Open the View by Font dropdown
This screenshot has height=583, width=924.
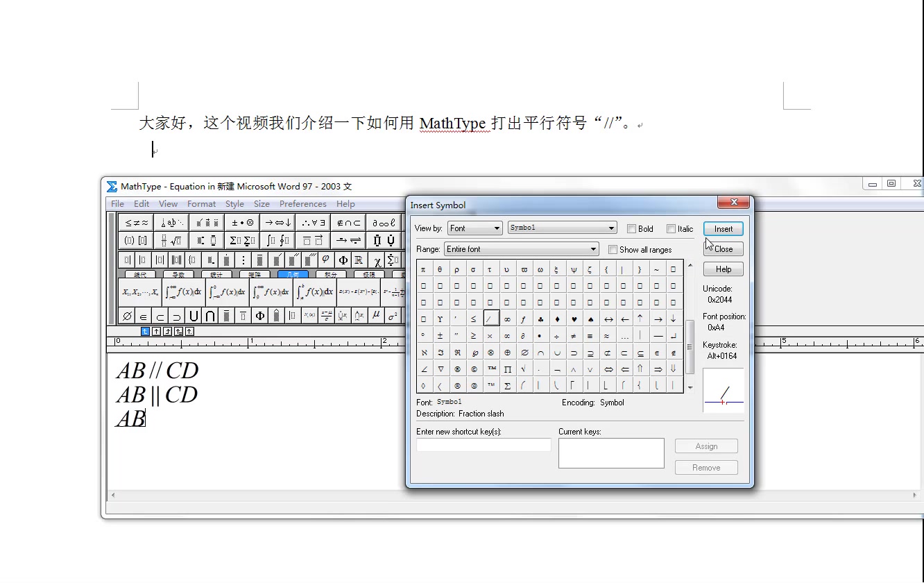[x=474, y=228]
